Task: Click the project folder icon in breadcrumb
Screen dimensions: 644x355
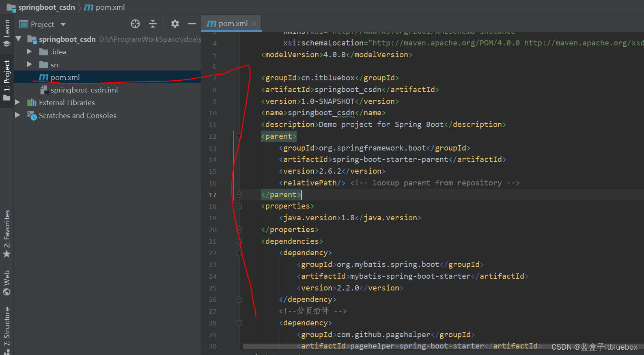Action: pos(11,7)
